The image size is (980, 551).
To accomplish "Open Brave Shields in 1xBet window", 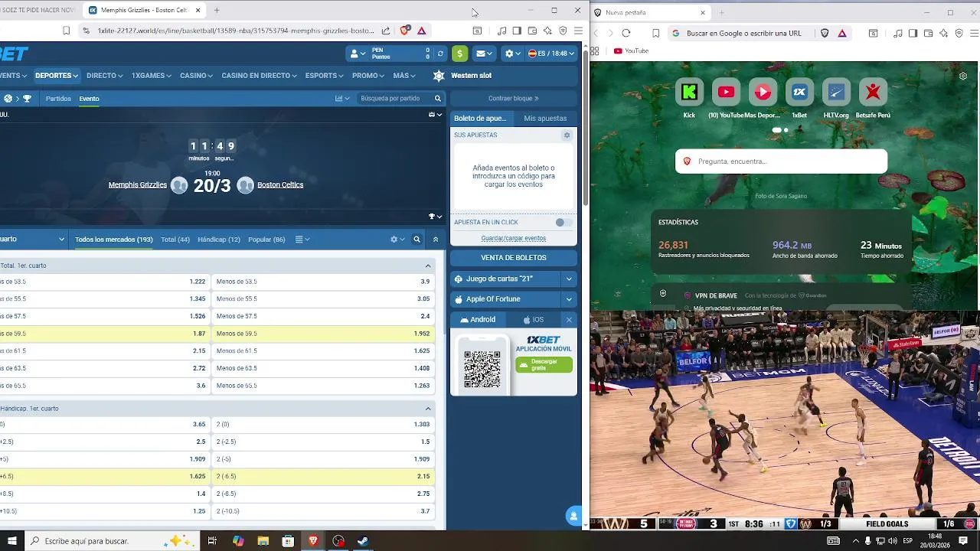I will point(406,31).
